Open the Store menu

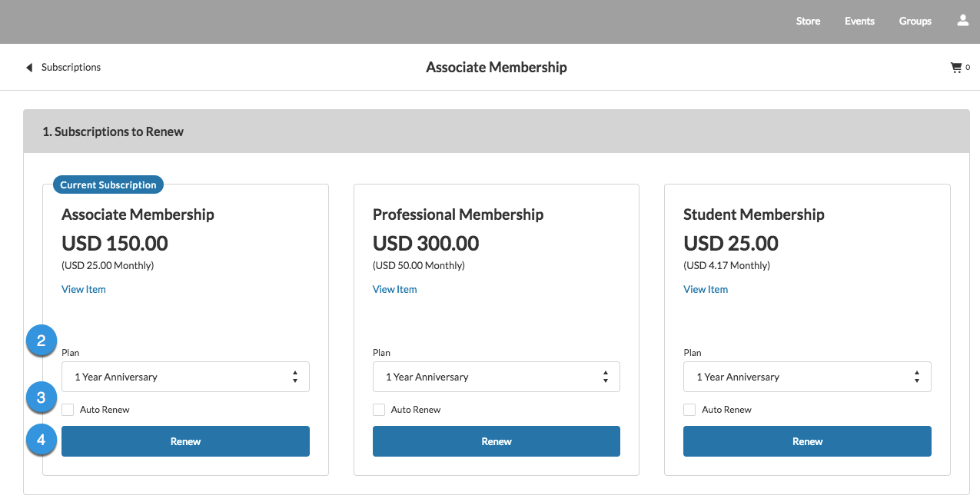[808, 21]
